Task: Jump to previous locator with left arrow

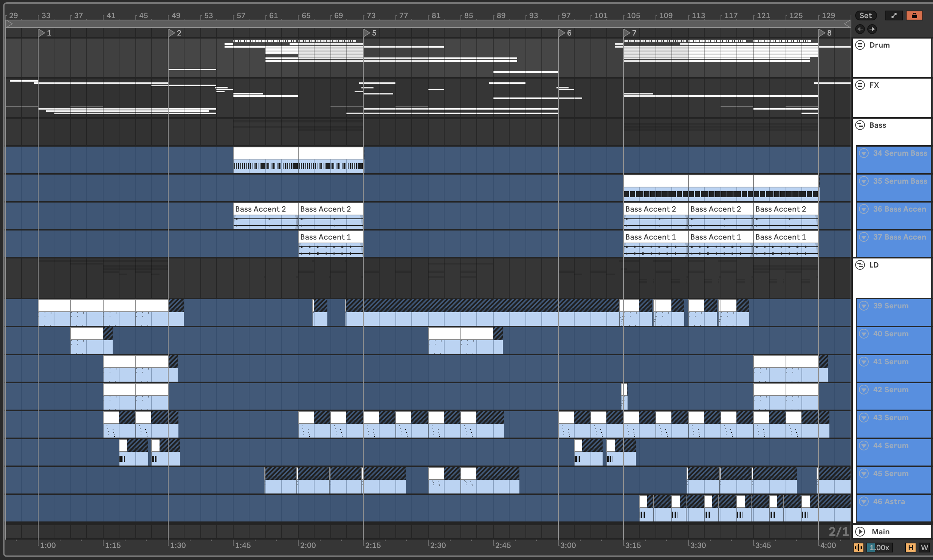Action: click(x=860, y=29)
